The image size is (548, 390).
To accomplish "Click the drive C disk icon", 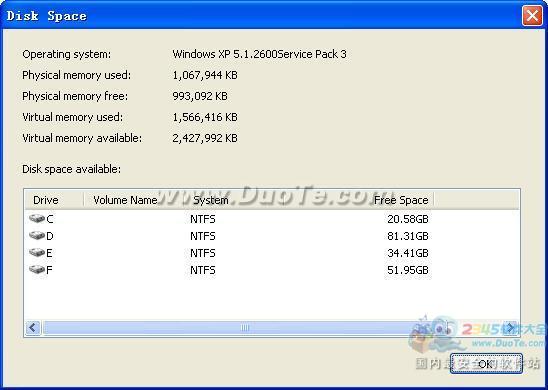I will click(37, 219).
